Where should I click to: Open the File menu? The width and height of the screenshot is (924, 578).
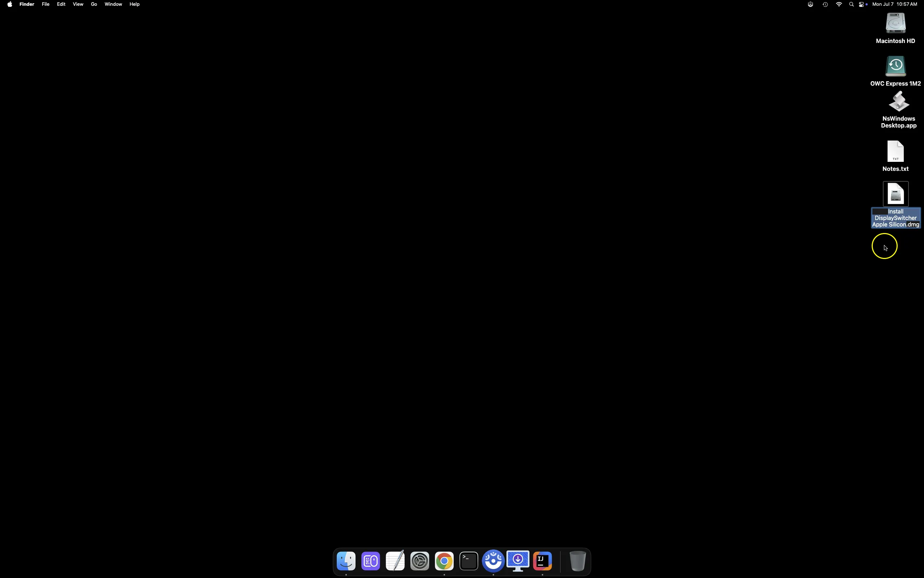click(x=46, y=4)
